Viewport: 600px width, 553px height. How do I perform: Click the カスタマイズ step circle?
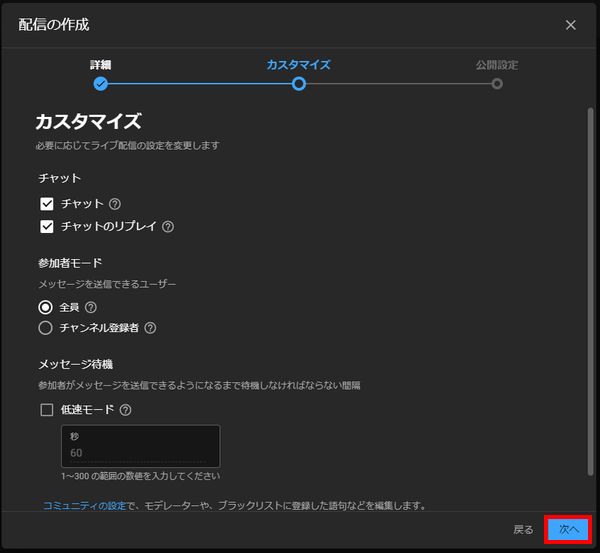(299, 84)
